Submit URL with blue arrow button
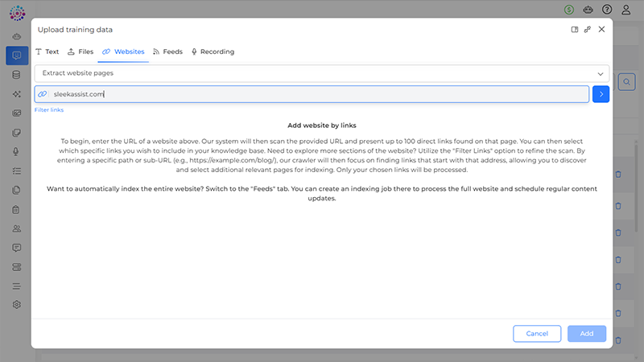Image resolution: width=644 pixels, height=362 pixels. (x=601, y=94)
